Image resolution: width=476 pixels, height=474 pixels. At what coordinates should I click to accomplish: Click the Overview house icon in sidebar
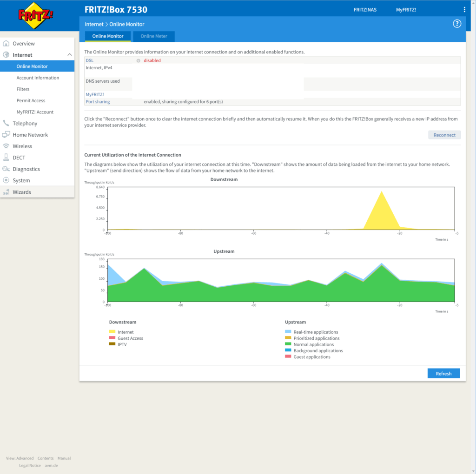coord(6,44)
